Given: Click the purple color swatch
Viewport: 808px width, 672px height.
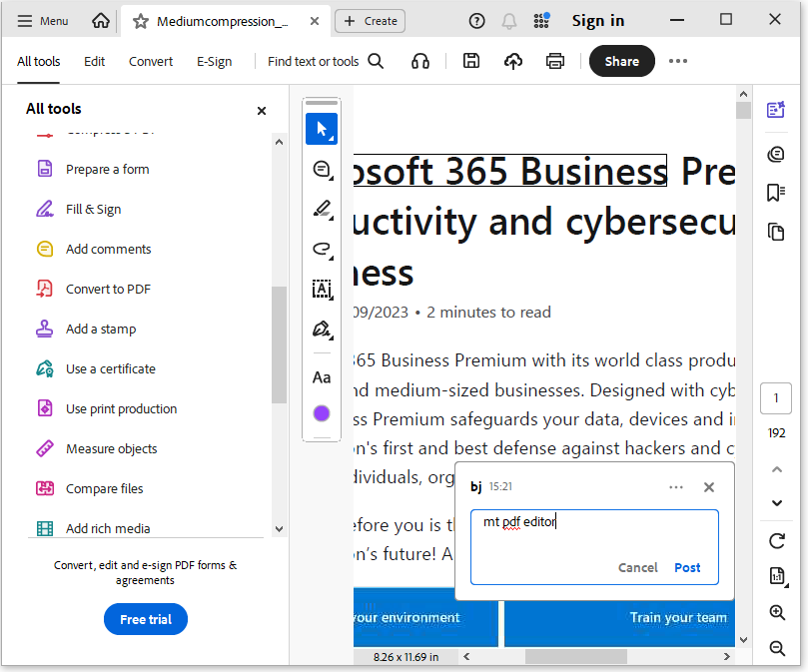Looking at the screenshot, I should point(322,412).
